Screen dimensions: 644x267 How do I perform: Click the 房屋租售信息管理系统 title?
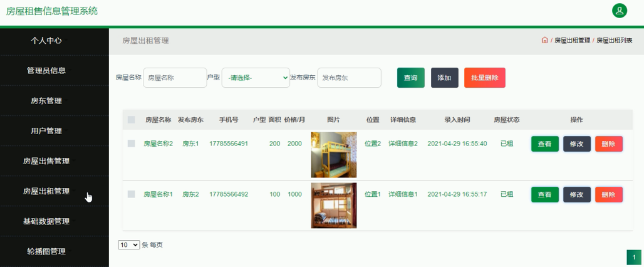52,11
